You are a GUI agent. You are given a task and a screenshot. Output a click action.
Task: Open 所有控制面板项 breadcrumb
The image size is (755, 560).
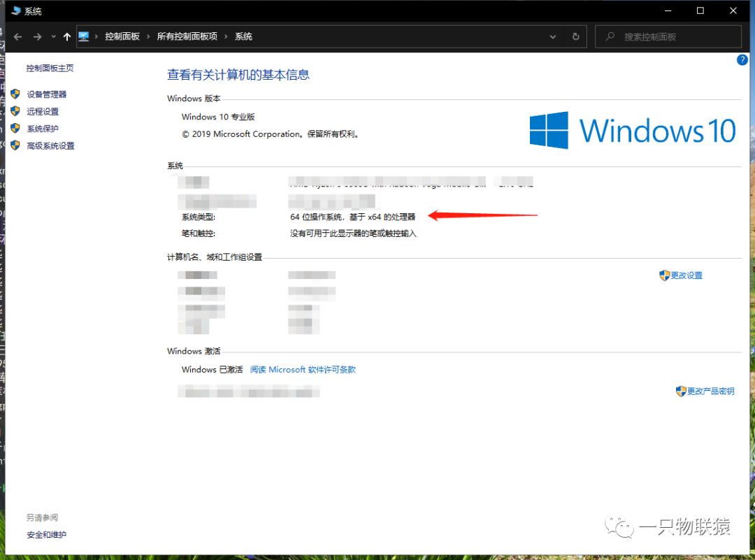tap(187, 36)
